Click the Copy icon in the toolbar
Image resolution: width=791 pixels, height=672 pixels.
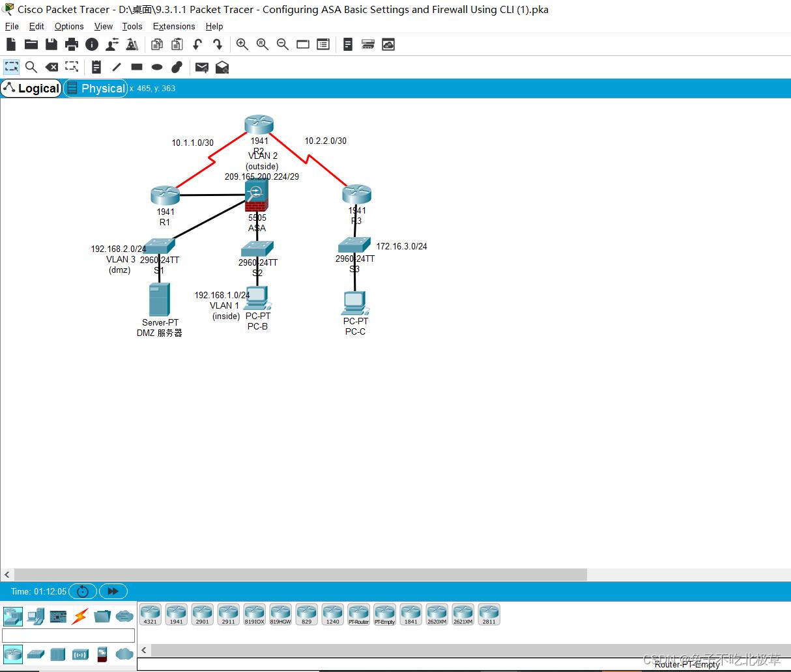[156, 44]
